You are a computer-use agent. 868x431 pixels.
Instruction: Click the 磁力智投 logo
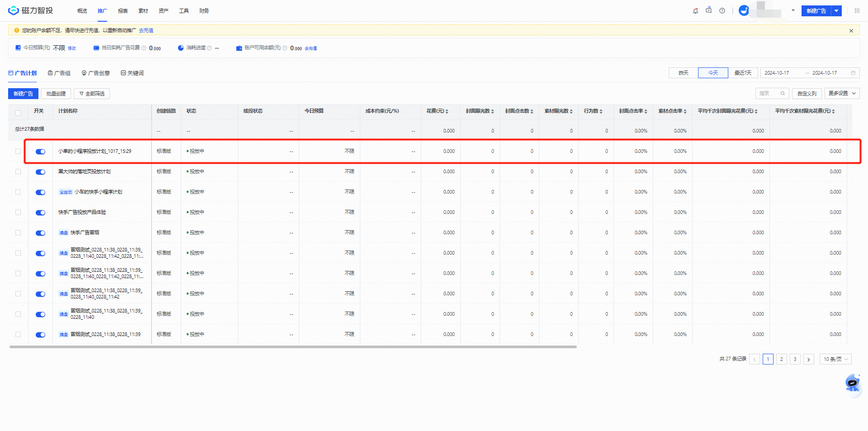[x=31, y=10]
